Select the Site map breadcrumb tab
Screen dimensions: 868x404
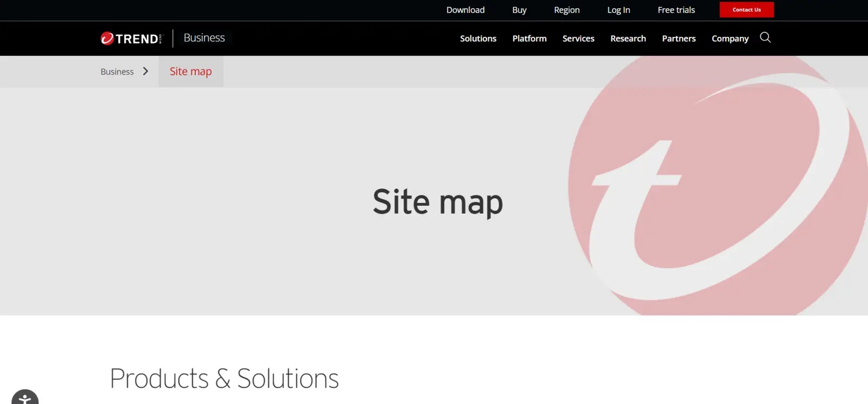[190, 72]
